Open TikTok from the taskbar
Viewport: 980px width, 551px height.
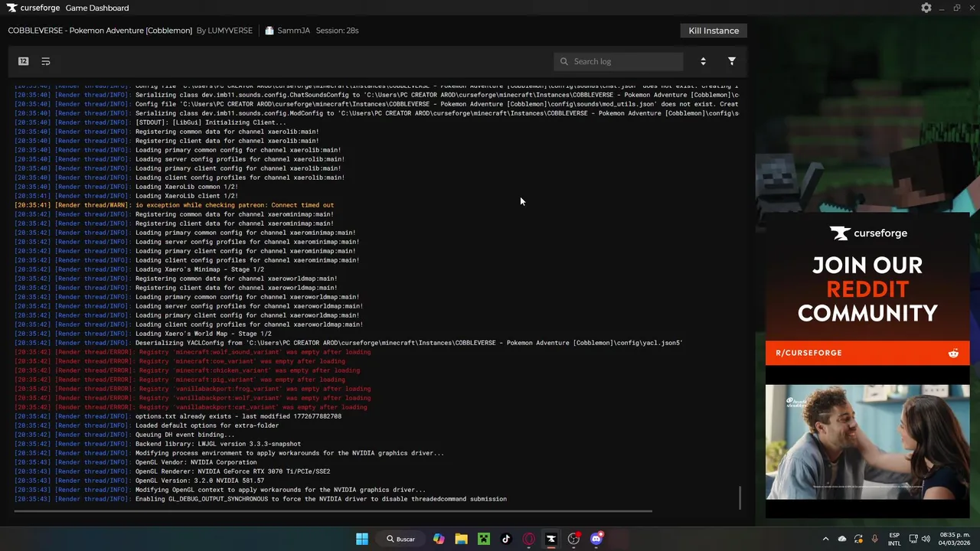506,539
